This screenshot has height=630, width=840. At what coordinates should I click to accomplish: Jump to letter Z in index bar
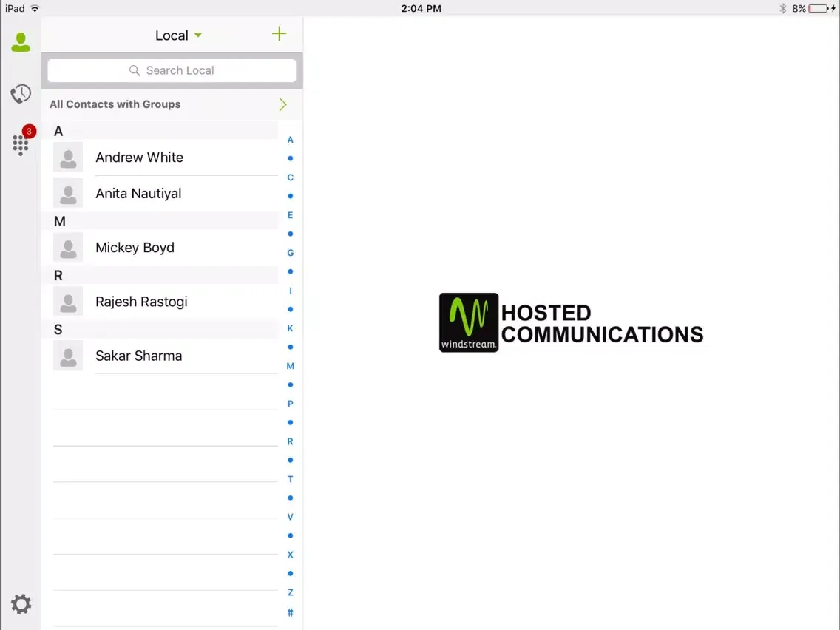291,592
